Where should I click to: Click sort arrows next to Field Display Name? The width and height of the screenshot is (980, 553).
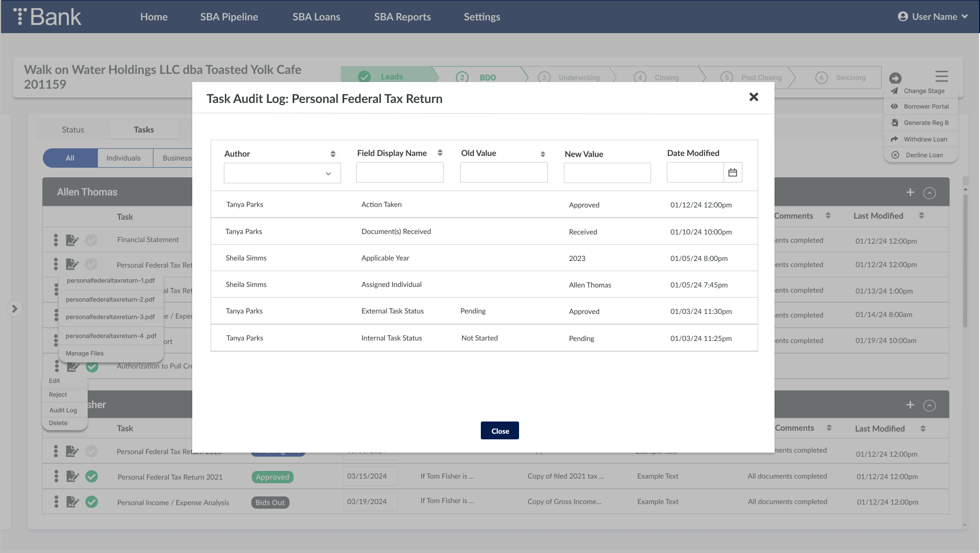[440, 153]
